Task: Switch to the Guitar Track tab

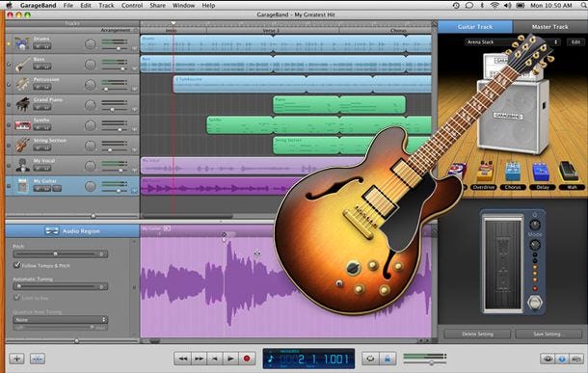Action: [x=475, y=27]
